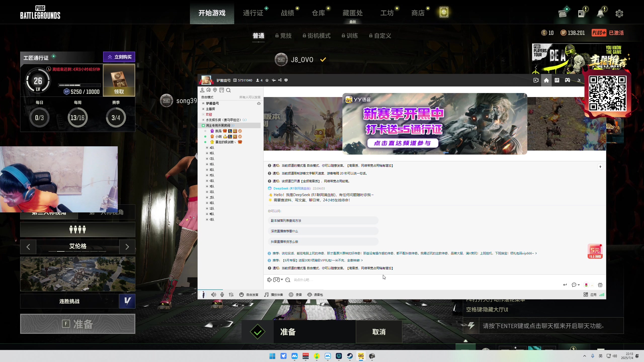Open 商店 store tab
This screenshot has width=644, height=362.
point(418,13)
